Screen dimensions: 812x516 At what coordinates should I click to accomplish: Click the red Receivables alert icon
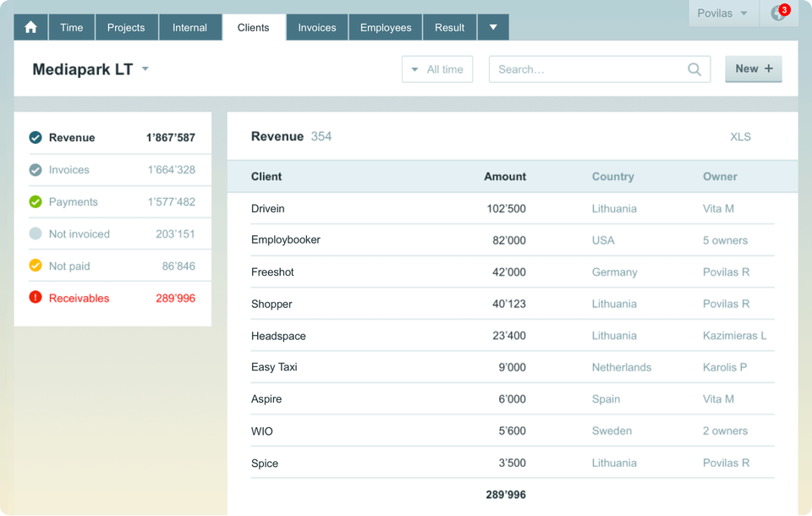click(35, 298)
